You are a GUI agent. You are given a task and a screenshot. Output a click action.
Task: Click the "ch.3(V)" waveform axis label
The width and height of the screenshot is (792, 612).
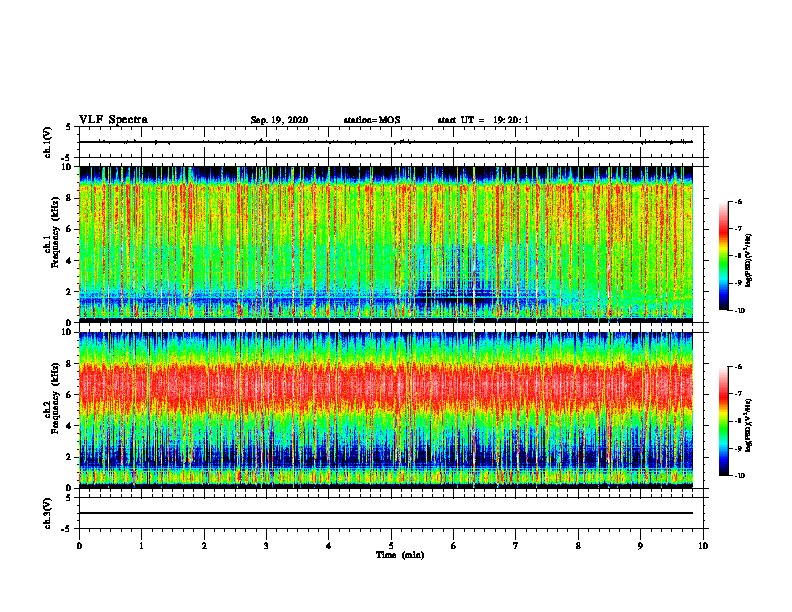tap(48, 513)
